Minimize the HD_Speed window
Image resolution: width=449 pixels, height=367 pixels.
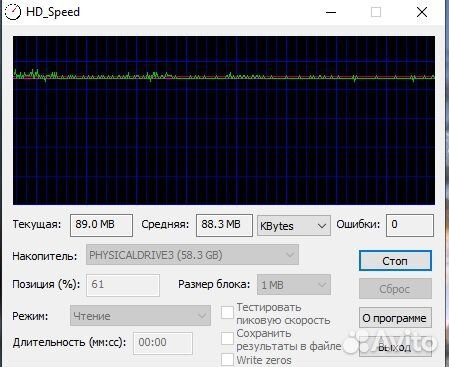(331, 12)
